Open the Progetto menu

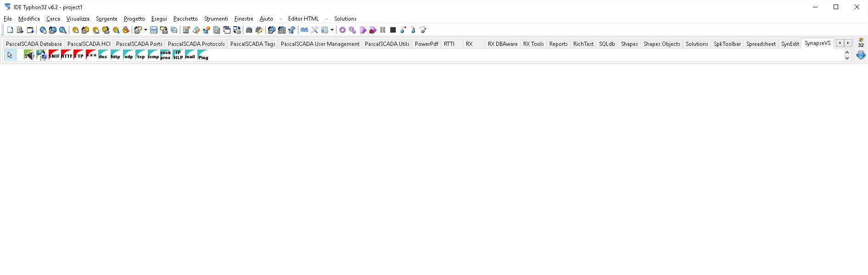tap(134, 19)
